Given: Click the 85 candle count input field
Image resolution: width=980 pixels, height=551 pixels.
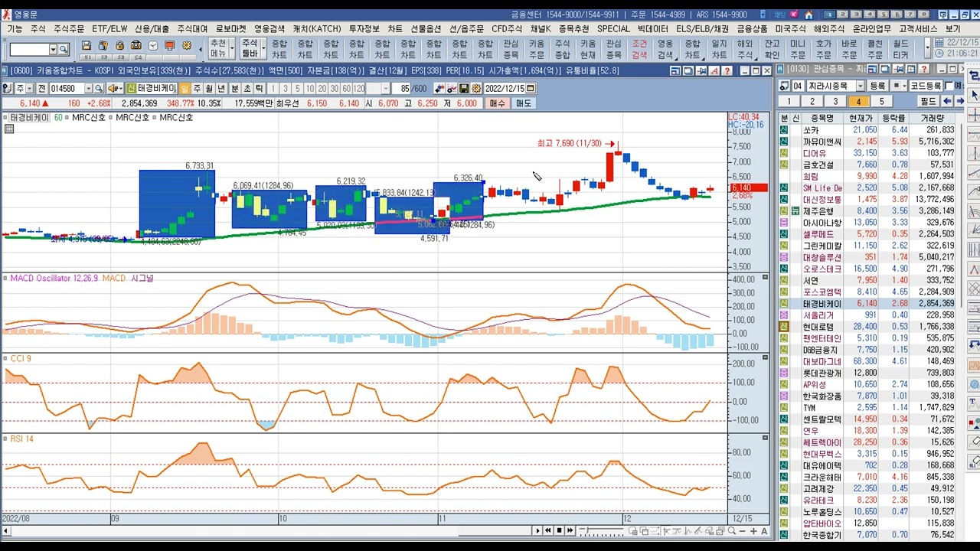Looking at the screenshot, I should click(402, 88).
